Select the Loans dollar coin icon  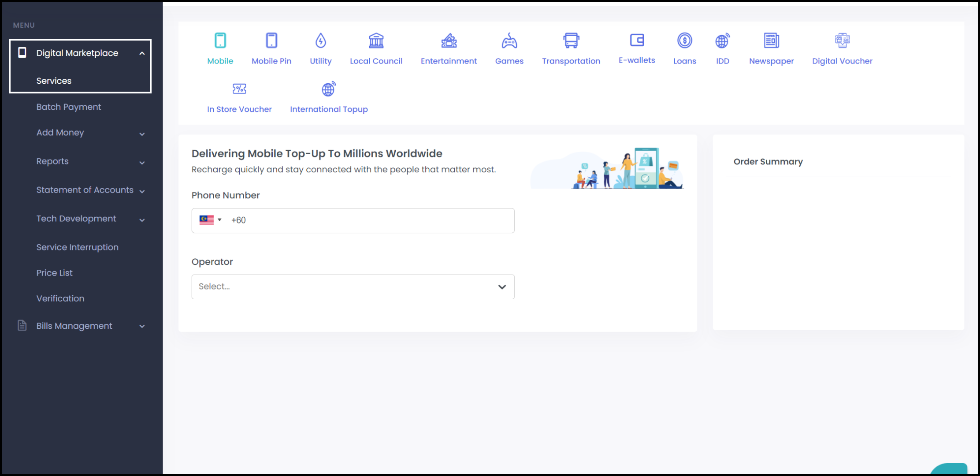685,41
